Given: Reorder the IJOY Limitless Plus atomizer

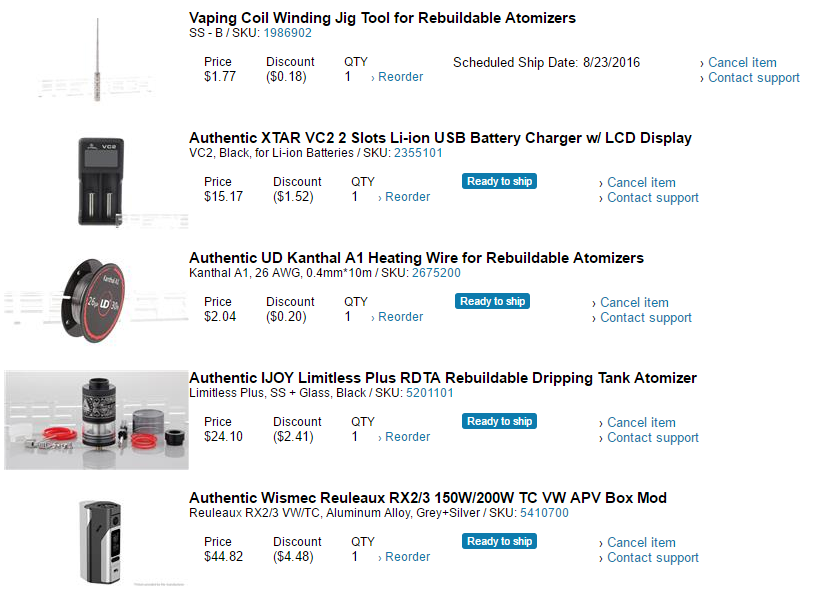Looking at the screenshot, I should [407, 437].
